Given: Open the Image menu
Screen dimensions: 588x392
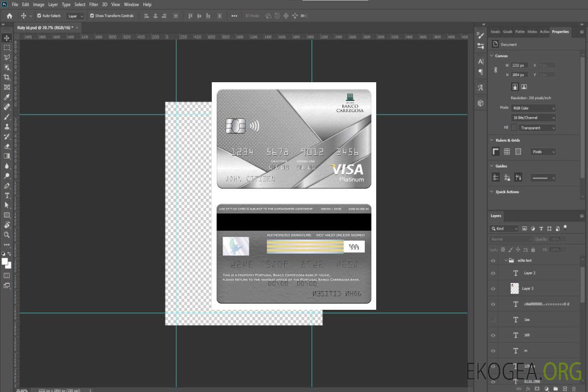Looking at the screenshot, I should click(x=38, y=4).
